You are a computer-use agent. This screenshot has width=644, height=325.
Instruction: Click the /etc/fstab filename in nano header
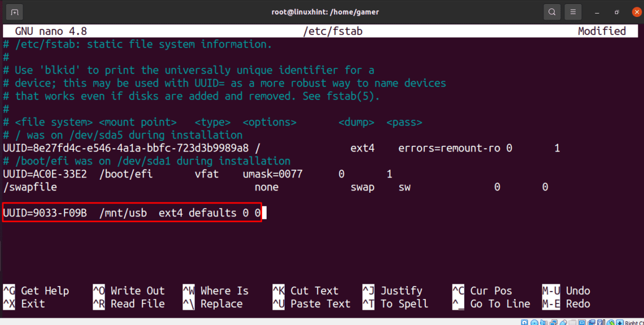tap(333, 31)
